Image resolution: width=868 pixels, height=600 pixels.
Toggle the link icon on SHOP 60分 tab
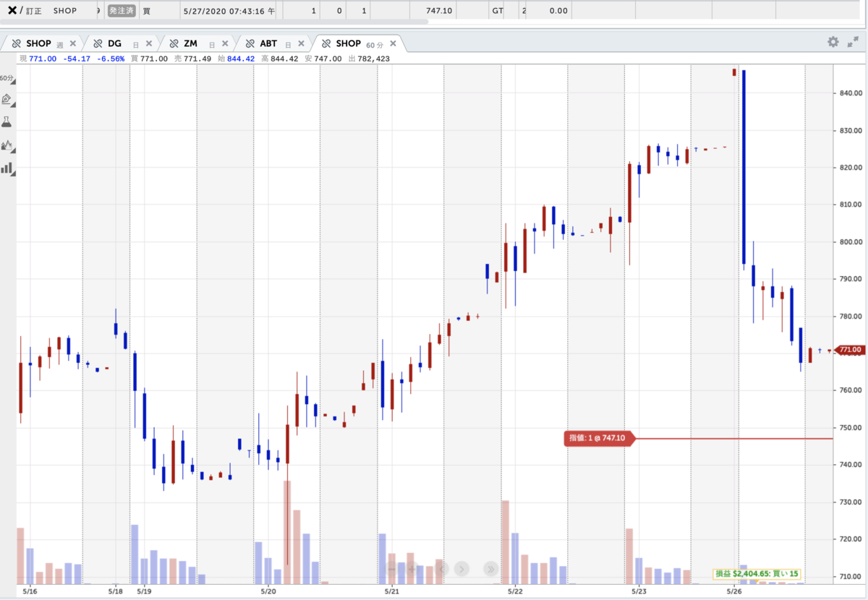326,43
